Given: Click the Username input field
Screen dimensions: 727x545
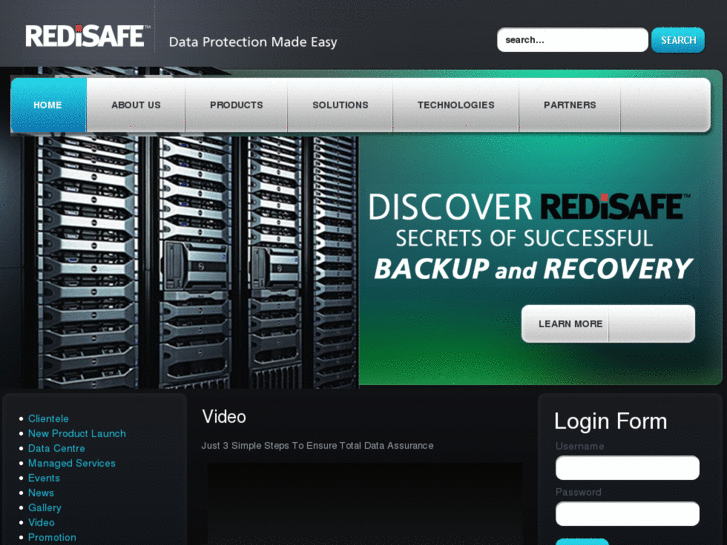Looking at the screenshot, I should 627,468.
